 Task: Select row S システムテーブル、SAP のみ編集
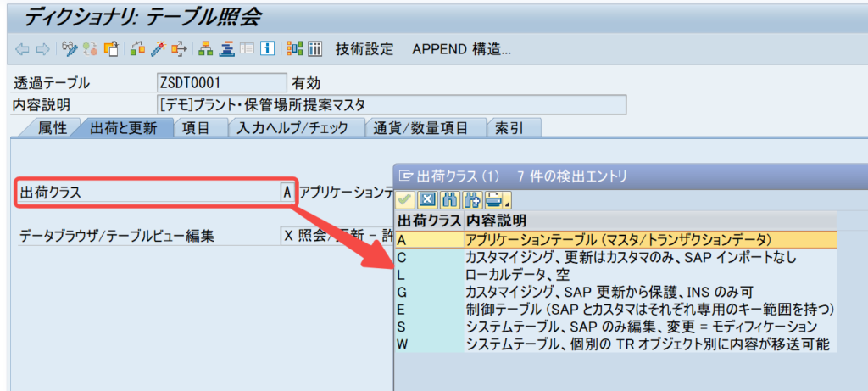click(x=616, y=327)
